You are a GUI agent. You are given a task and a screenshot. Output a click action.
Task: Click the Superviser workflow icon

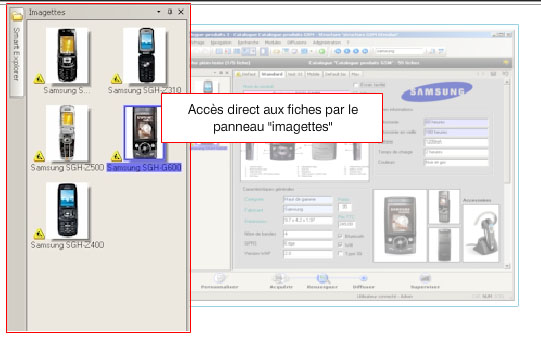click(x=425, y=278)
